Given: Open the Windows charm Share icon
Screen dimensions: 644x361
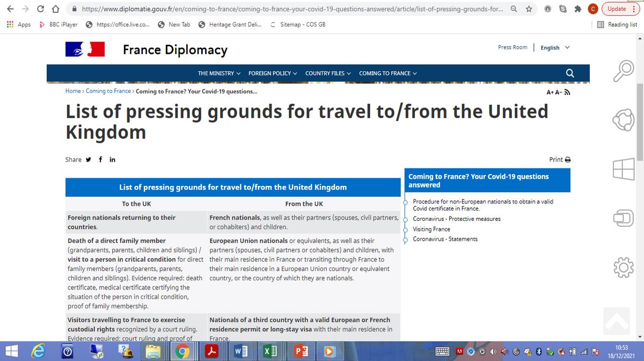Looking at the screenshot, I should [x=623, y=120].
